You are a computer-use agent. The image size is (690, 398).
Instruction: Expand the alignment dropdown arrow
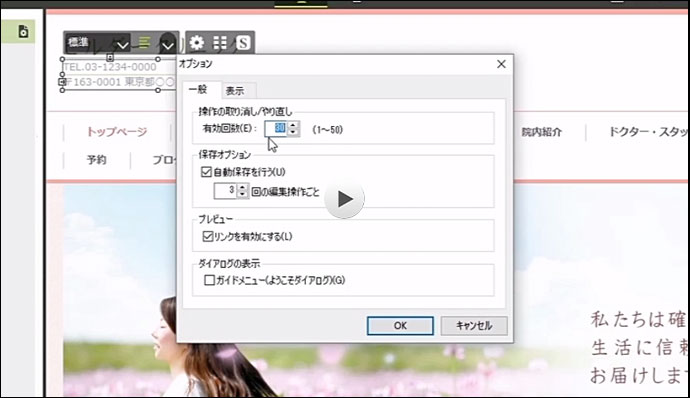click(x=167, y=45)
